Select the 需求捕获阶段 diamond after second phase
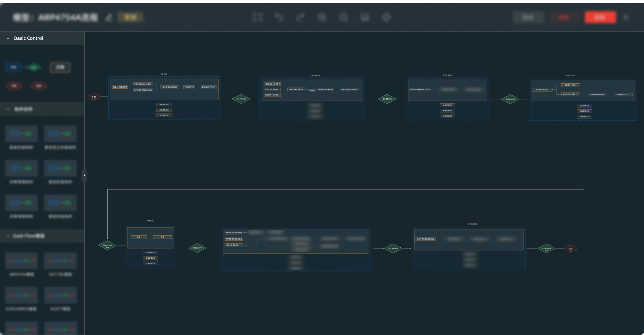 point(387,99)
